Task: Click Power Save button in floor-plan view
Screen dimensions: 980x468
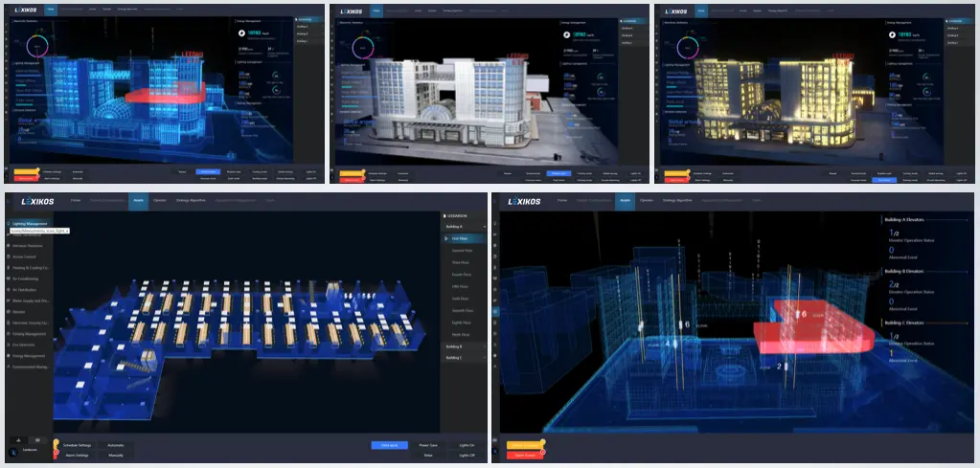Action: coord(428,446)
